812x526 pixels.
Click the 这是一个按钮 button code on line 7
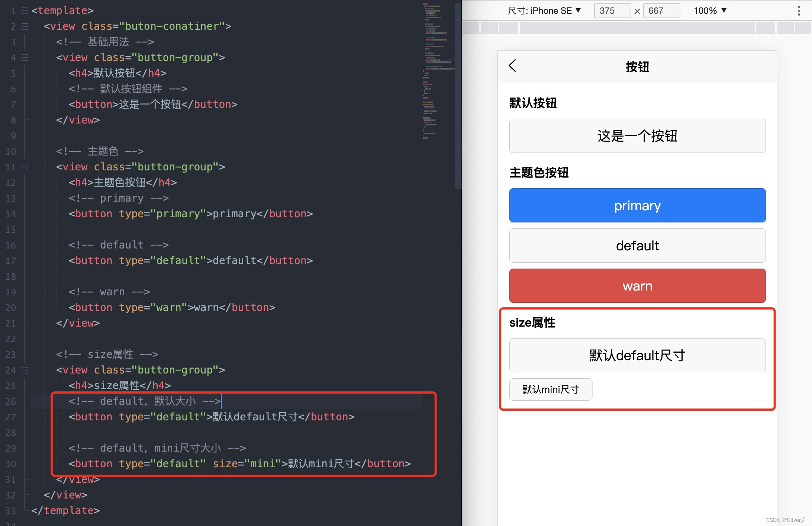click(153, 104)
